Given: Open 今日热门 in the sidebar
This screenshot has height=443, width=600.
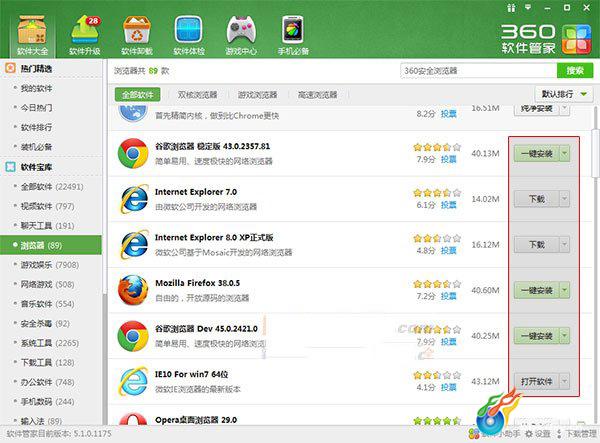Looking at the screenshot, I should coord(36,108).
